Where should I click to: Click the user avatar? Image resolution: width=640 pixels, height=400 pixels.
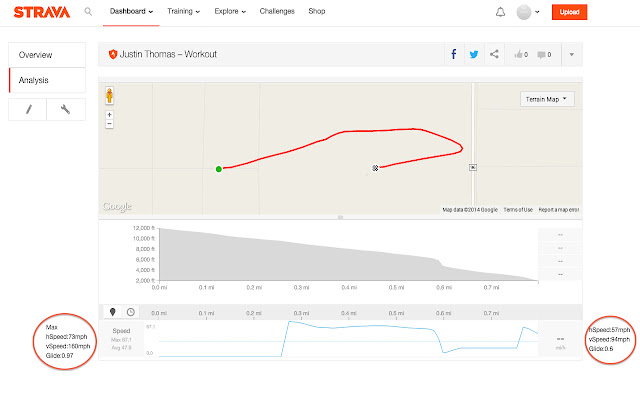[524, 12]
